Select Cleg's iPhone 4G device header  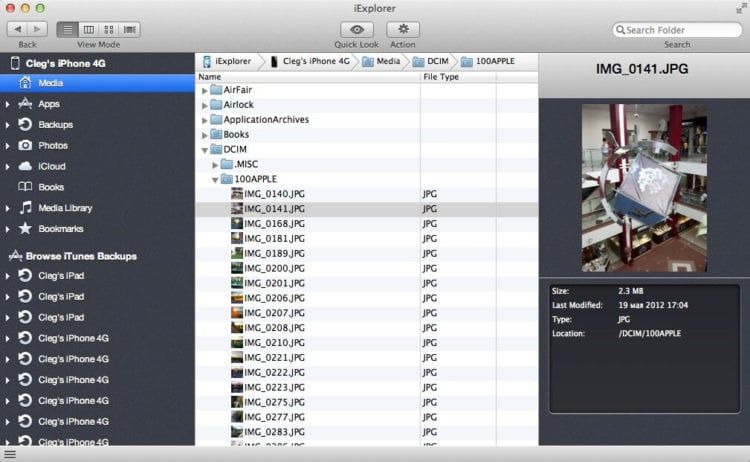coord(66,63)
